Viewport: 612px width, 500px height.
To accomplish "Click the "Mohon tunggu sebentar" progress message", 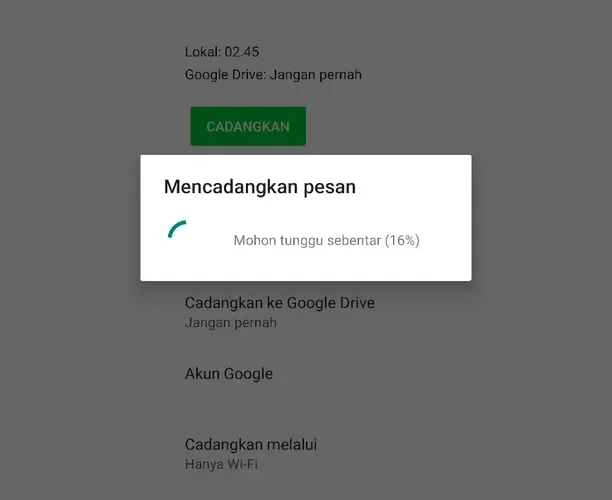I will click(x=307, y=240).
